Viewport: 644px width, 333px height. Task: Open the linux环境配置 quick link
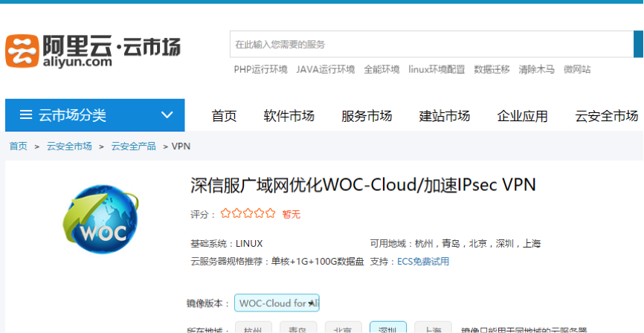(x=437, y=69)
